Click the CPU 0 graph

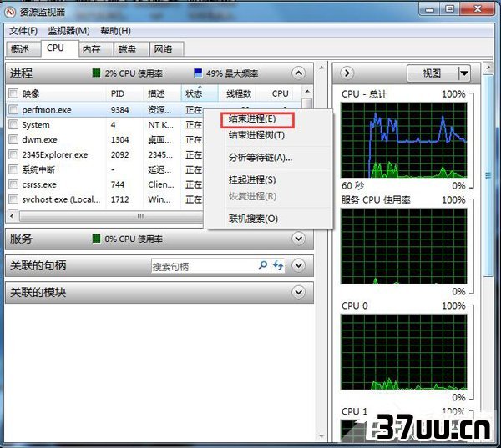coord(404,352)
